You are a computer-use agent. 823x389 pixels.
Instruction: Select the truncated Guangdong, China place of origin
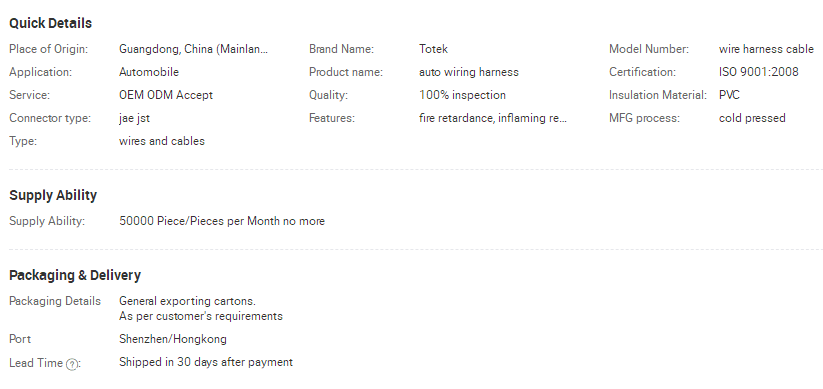pyautogui.click(x=193, y=49)
